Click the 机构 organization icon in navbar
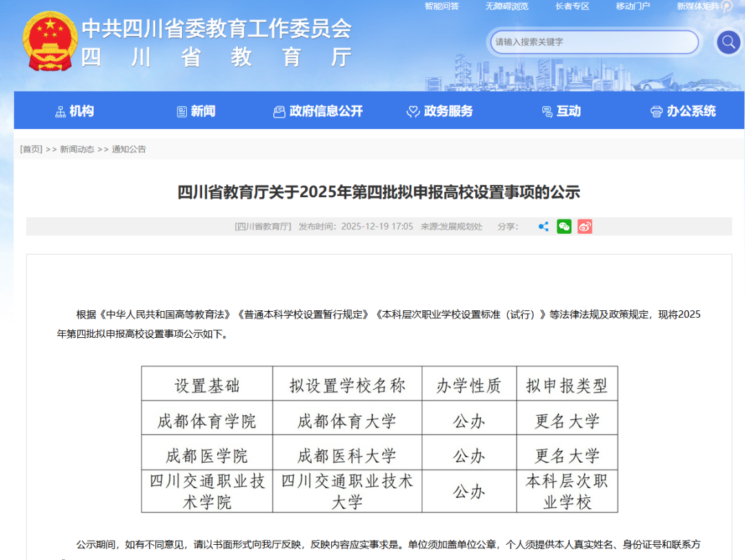 [x=61, y=112]
